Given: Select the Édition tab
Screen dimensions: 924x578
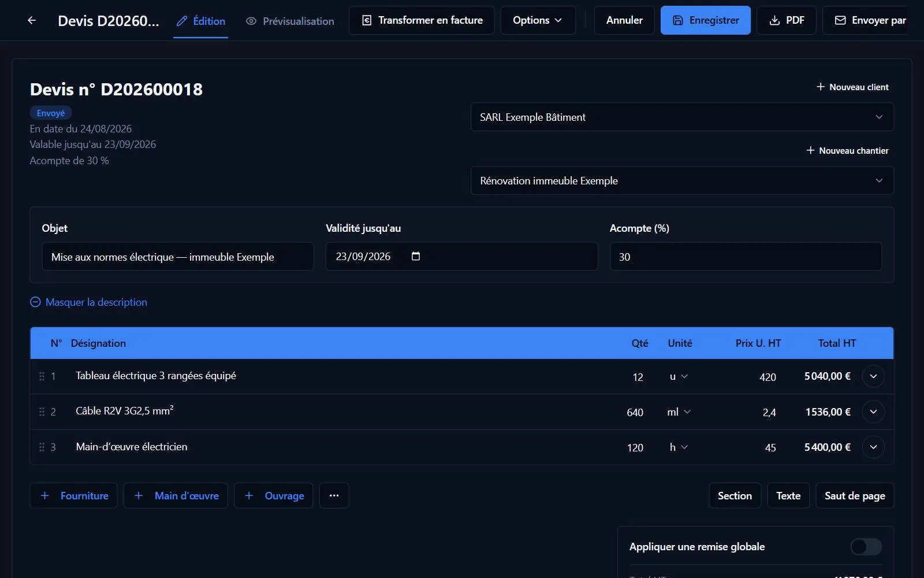Looking at the screenshot, I should pos(200,21).
